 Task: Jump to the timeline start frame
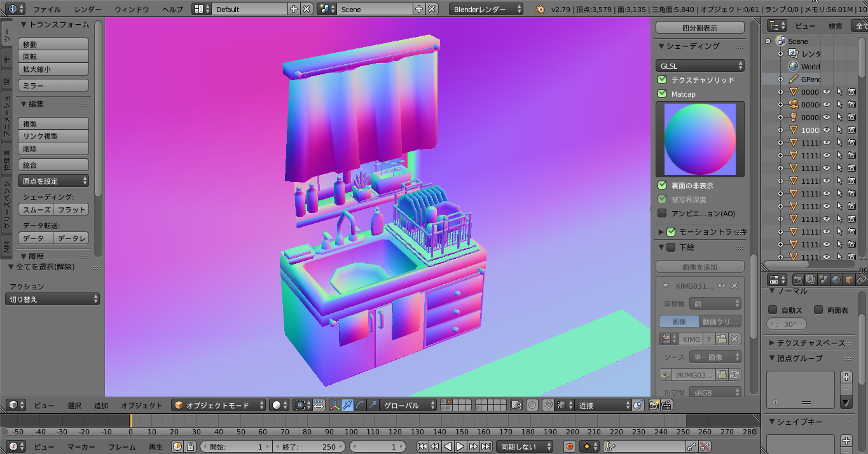422,446
